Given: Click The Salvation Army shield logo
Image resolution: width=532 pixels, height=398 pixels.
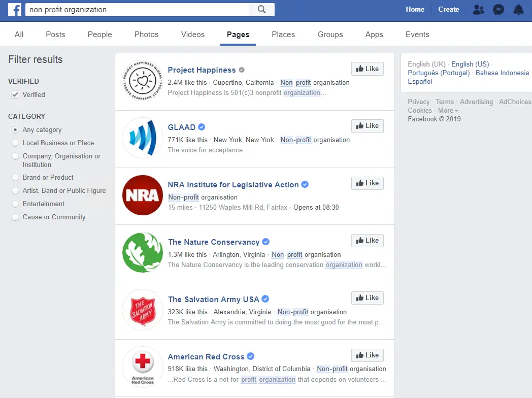Looking at the screenshot, I should pyautogui.click(x=143, y=310).
